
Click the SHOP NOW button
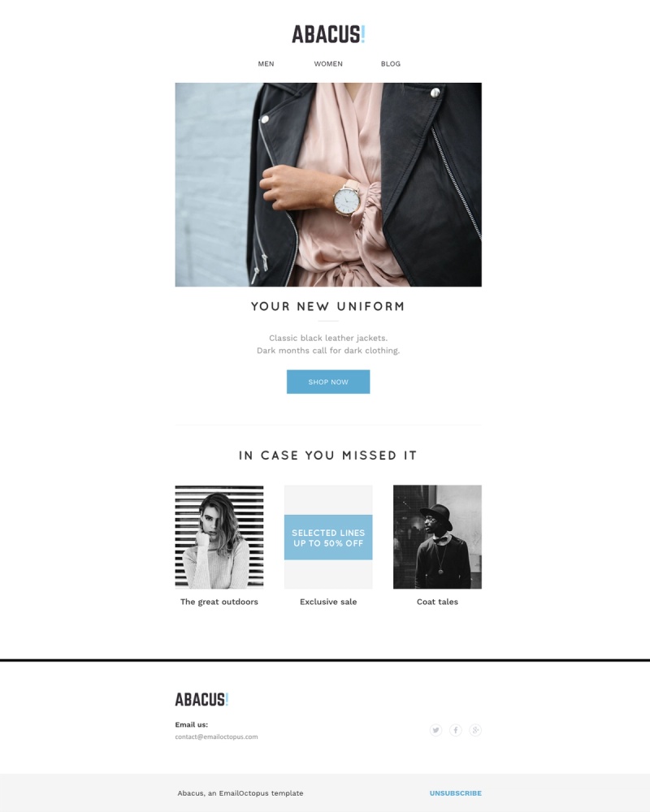[x=328, y=382]
